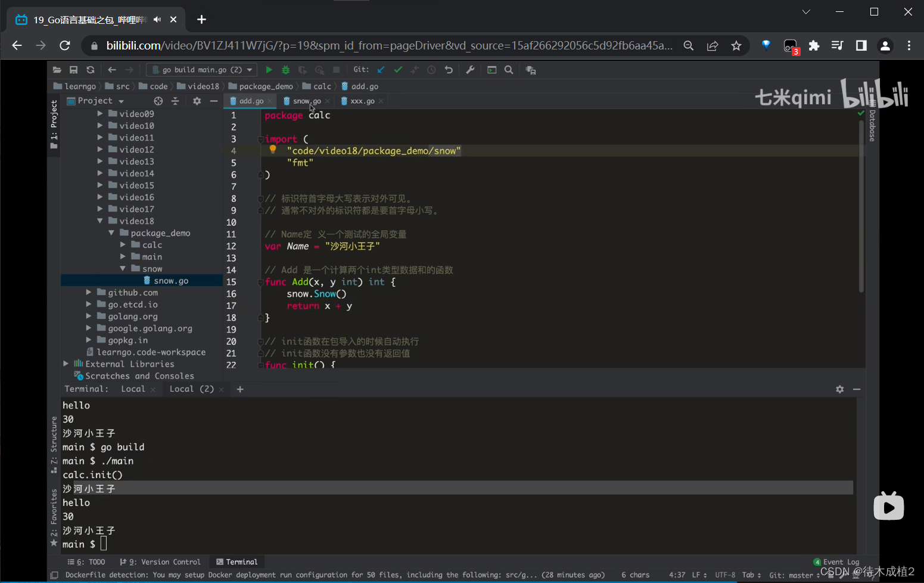
Task: Click the src breadcrumb folder
Action: (x=117, y=86)
